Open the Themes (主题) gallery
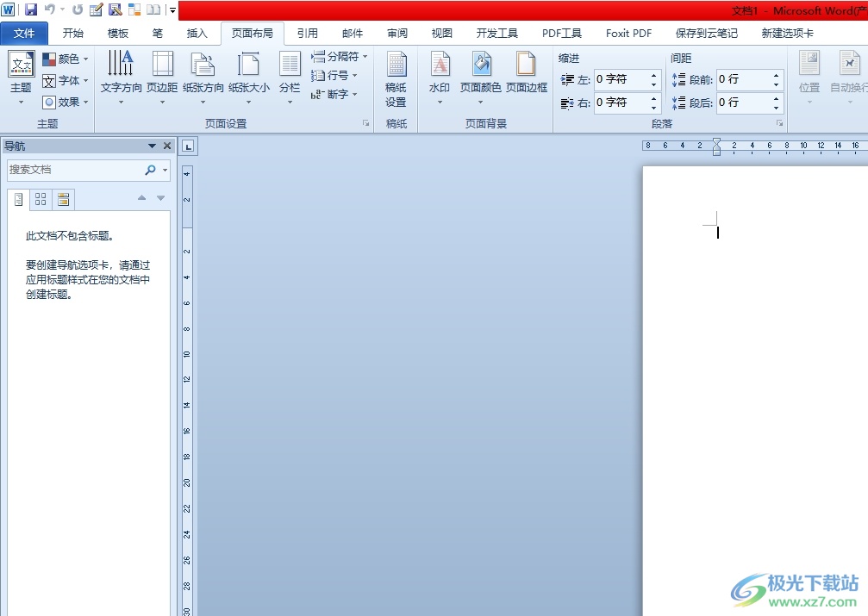The width and height of the screenshot is (868, 616). pyautogui.click(x=21, y=78)
